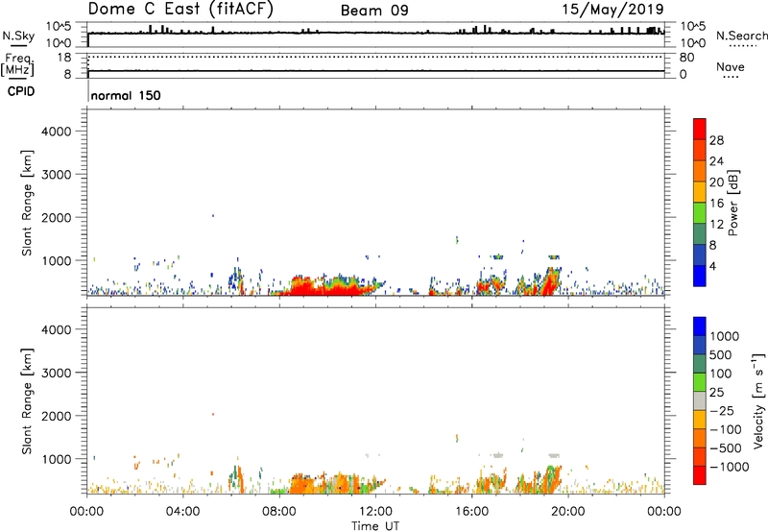Click the "3000" tick of the Power panel
768x532 pixels.
coord(57,175)
